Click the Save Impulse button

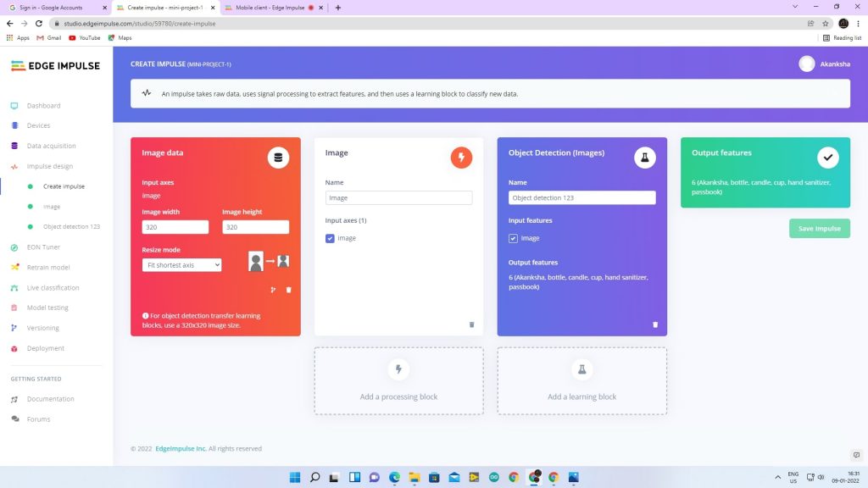point(819,229)
